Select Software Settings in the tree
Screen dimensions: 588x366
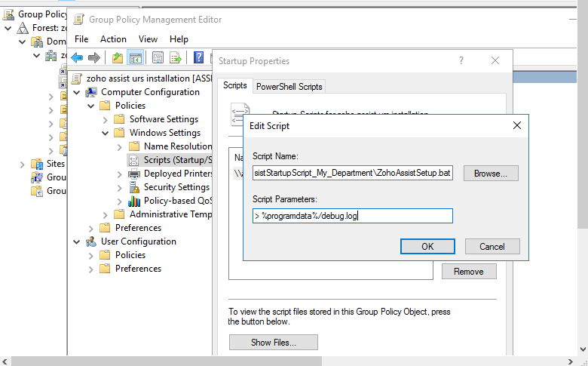point(164,119)
